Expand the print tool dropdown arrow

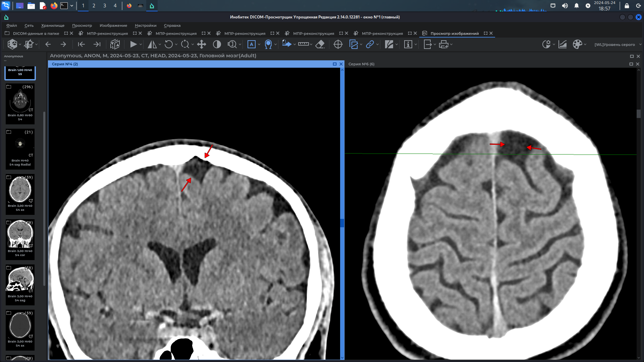coord(451,45)
